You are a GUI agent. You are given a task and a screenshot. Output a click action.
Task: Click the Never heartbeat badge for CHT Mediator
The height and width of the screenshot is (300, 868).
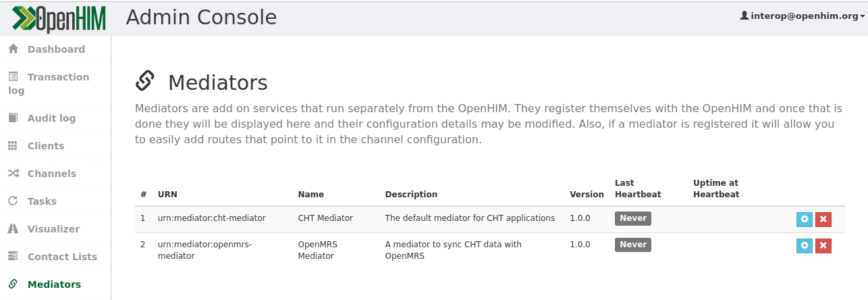click(633, 218)
